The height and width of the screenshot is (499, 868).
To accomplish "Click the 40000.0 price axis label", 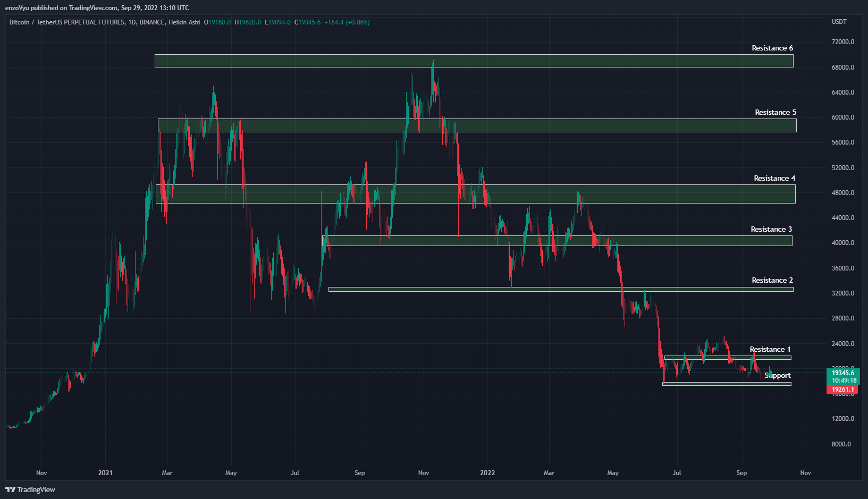I will (x=843, y=243).
